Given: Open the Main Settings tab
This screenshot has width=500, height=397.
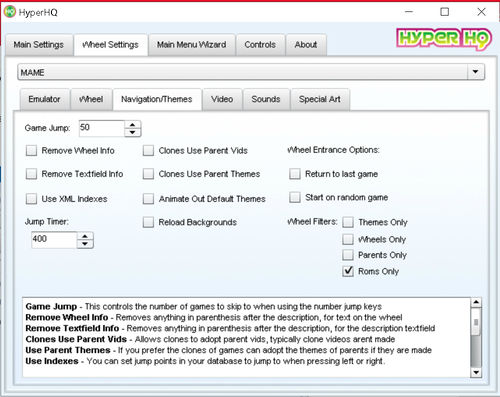Looking at the screenshot, I should [x=39, y=45].
